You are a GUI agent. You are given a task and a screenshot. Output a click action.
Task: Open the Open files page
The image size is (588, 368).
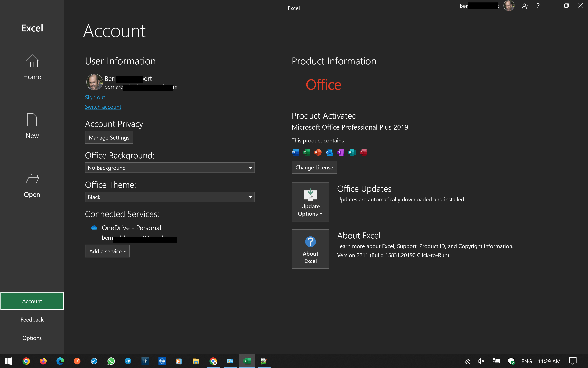[32, 186]
